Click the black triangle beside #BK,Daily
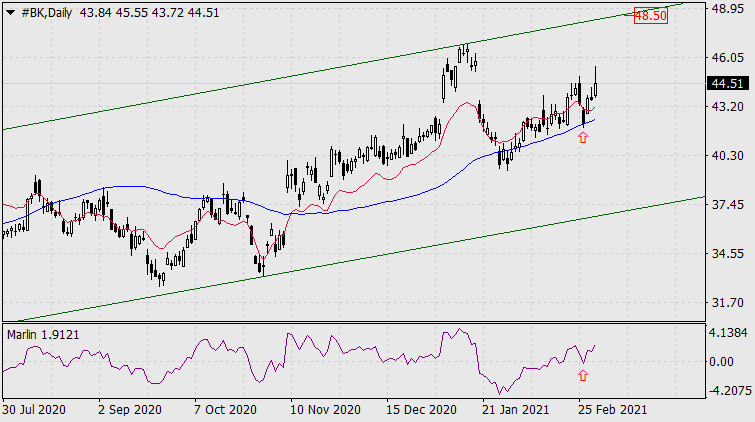 tap(10, 13)
